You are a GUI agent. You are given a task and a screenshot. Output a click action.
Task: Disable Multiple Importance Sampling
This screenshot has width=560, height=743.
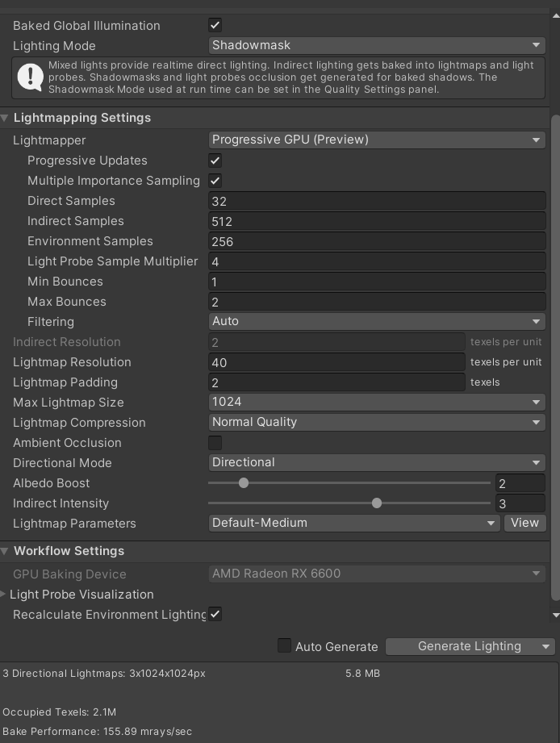[215, 180]
